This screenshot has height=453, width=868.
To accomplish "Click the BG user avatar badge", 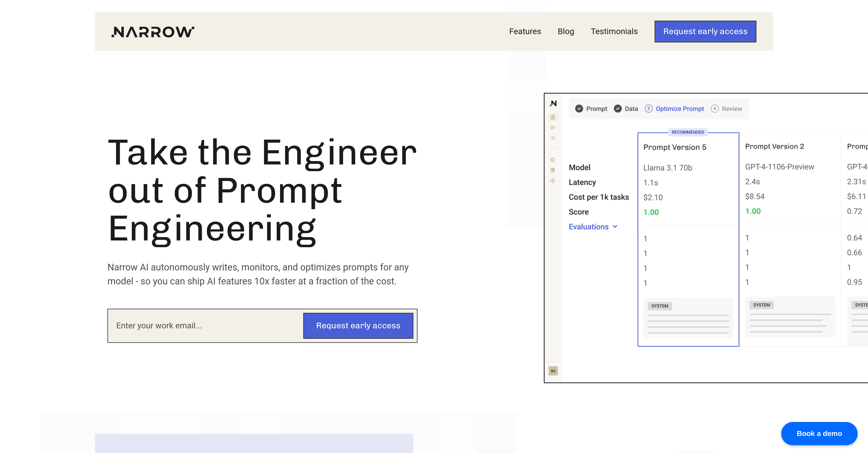I will [x=553, y=371].
